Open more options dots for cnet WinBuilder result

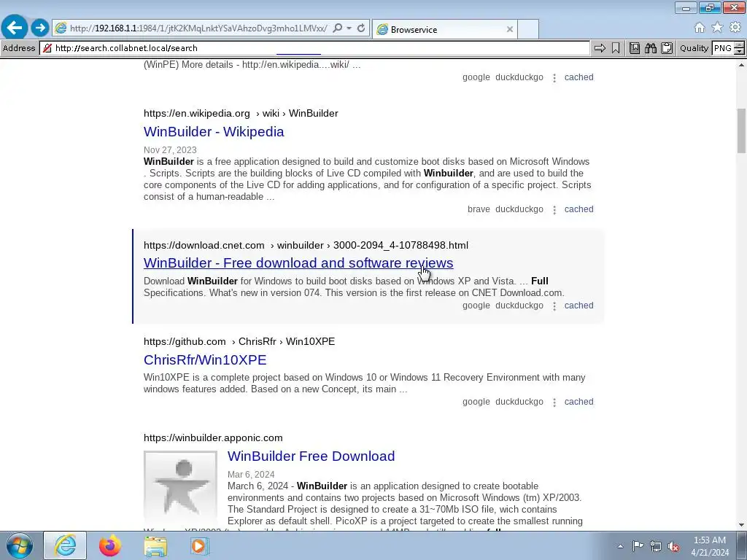(x=554, y=306)
